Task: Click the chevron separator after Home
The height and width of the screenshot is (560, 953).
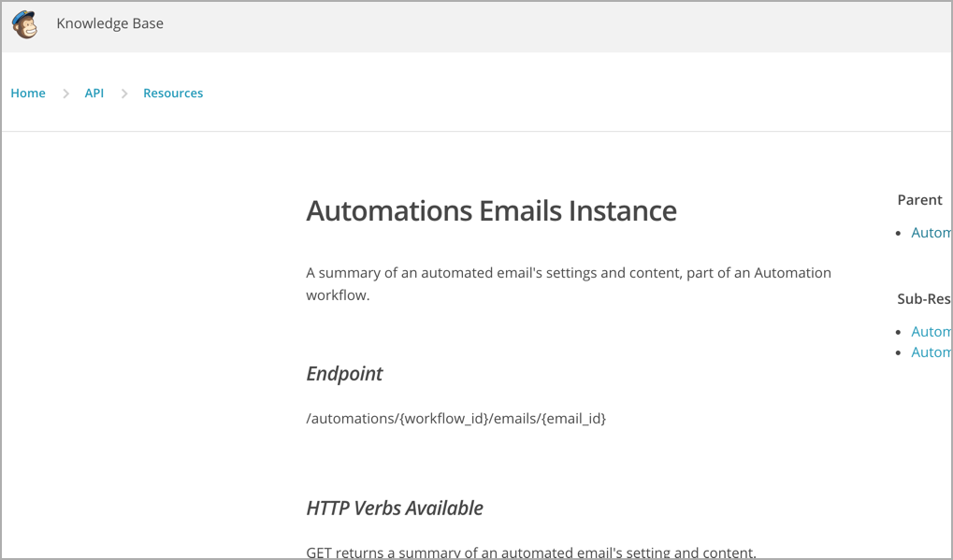Action: 66,93
